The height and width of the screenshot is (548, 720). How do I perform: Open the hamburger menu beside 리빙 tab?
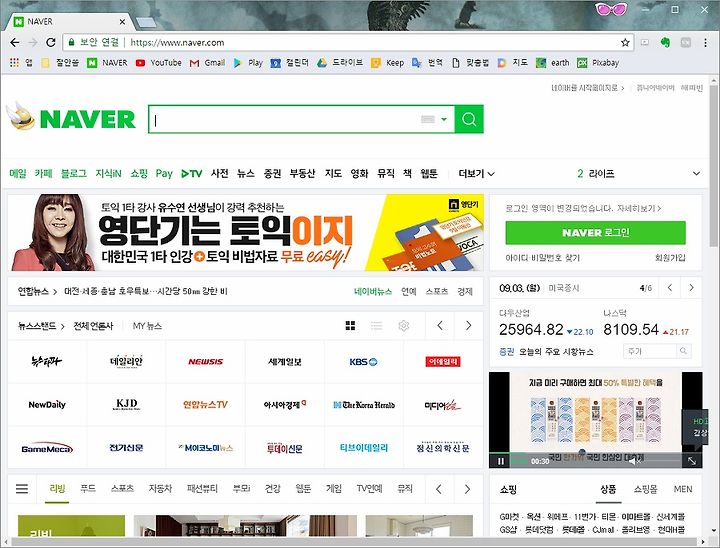22,489
